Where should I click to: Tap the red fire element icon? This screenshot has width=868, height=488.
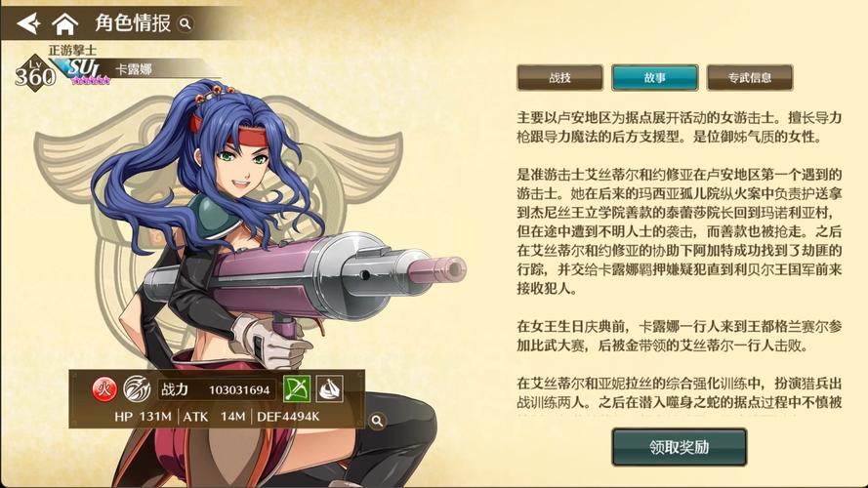click(x=104, y=389)
